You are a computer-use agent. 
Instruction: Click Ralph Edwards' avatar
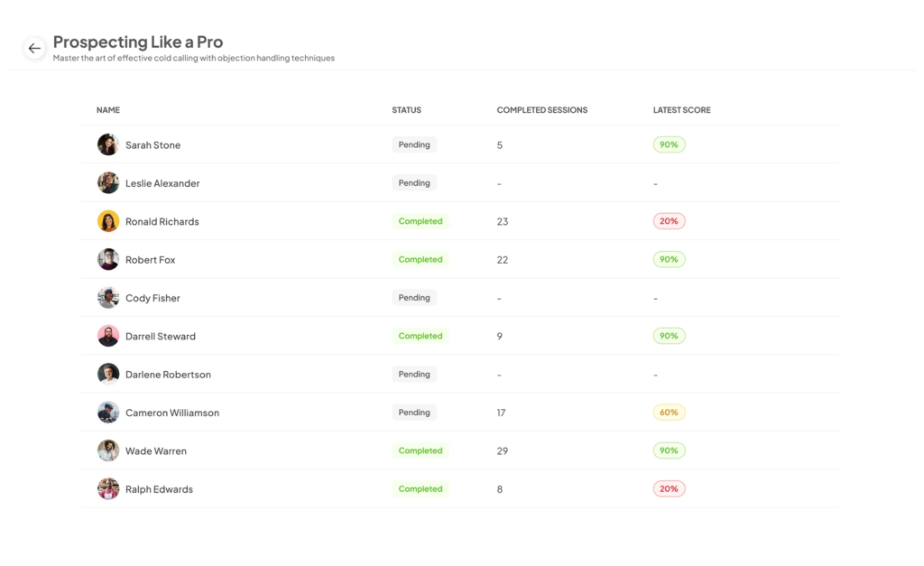click(108, 488)
